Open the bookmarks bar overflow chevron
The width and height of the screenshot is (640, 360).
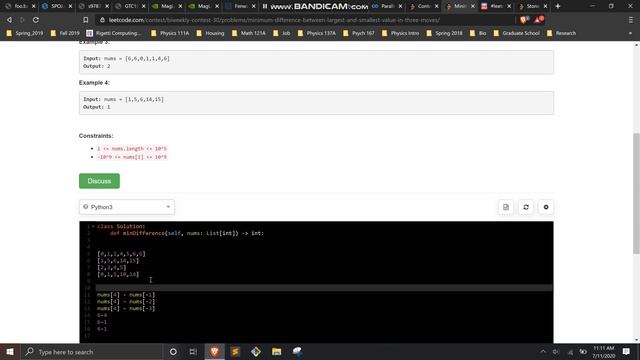click(631, 33)
